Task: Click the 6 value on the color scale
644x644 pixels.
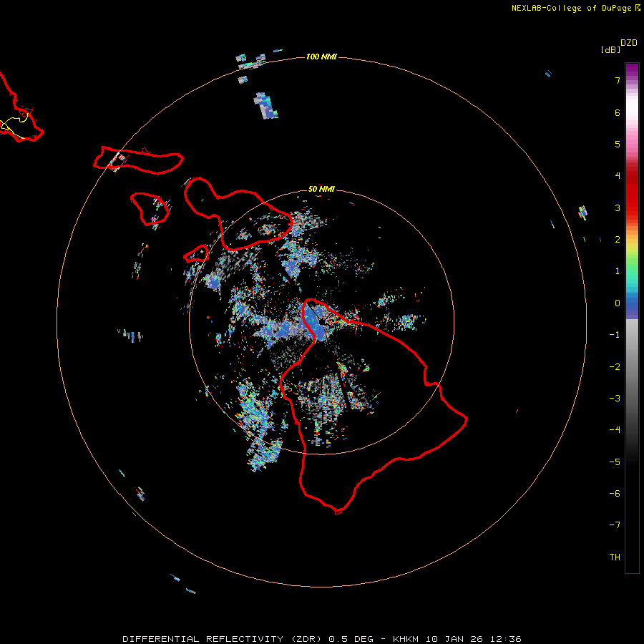Action: pos(618,112)
